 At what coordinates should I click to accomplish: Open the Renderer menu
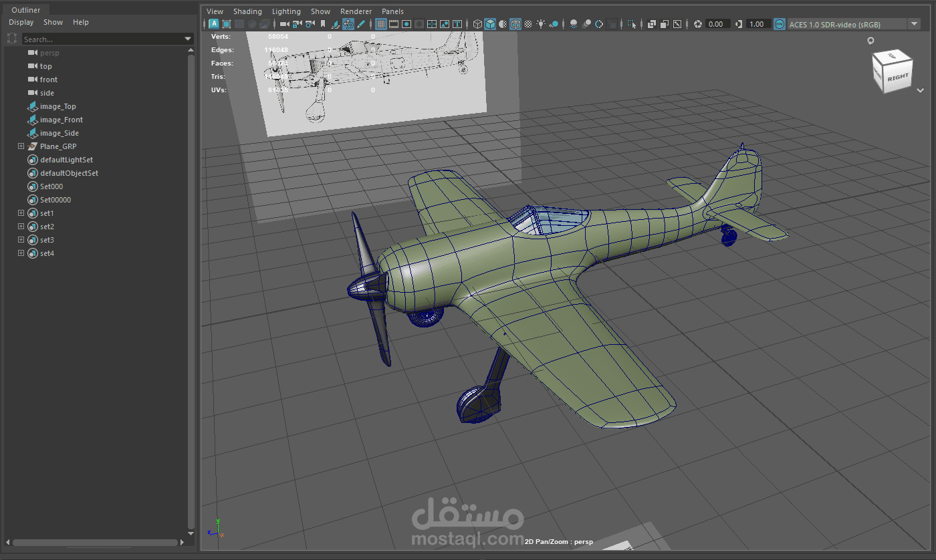[x=356, y=11]
